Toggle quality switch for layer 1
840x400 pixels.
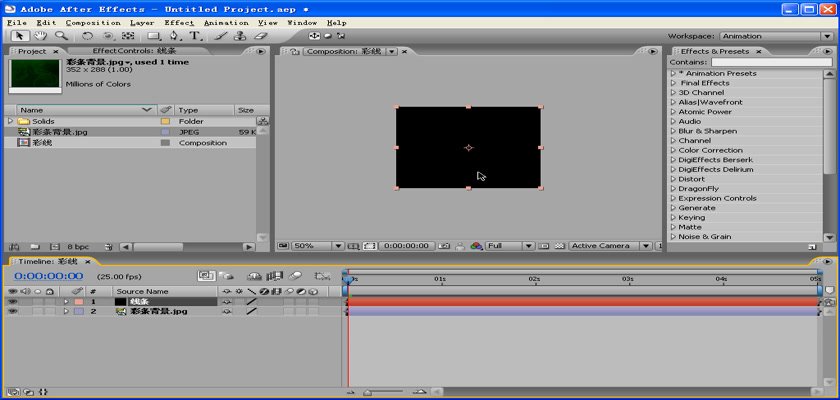[251, 302]
